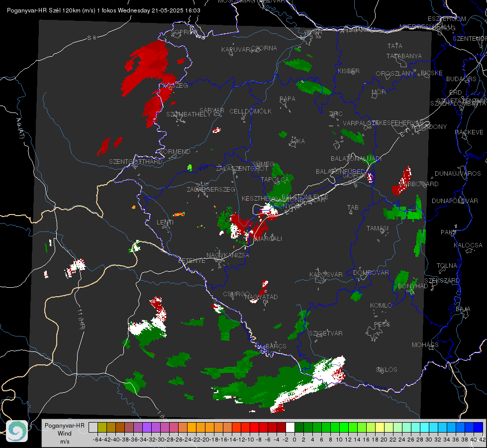Click the TAB town label

pos(353,208)
